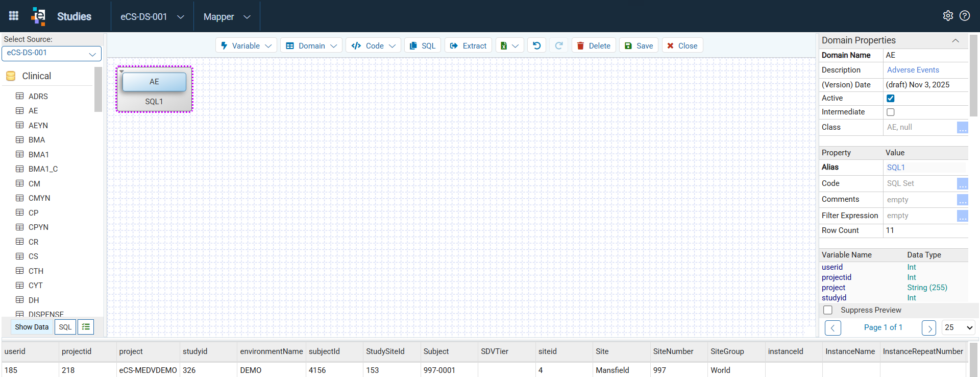Click the CTH table icon
Image resolution: width=980 pixels, height=377 pixels.
[x=20, y=271]
